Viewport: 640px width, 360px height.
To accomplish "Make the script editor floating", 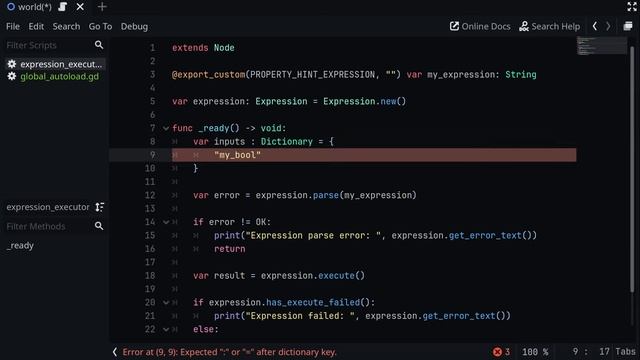I will [x=628, y=27].
